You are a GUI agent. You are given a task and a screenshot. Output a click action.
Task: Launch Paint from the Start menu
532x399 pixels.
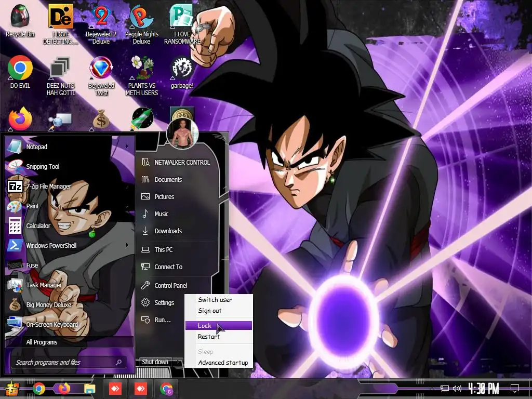coord(70,206)
